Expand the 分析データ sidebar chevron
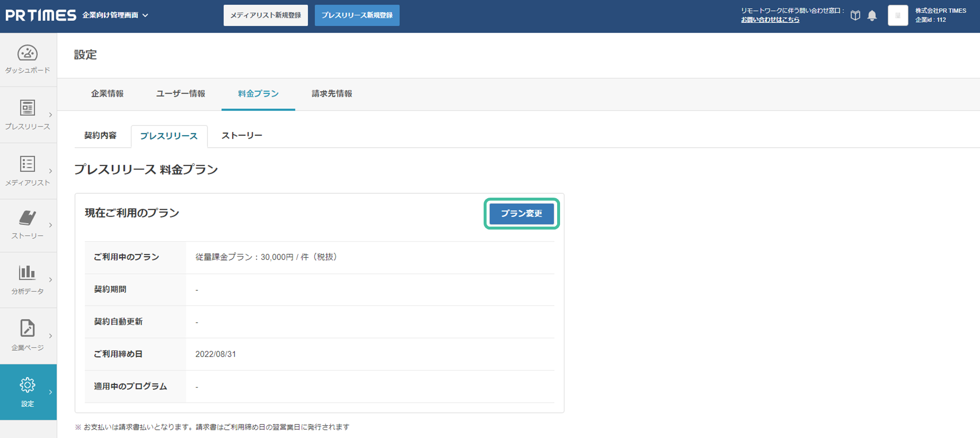 (50, 280)
